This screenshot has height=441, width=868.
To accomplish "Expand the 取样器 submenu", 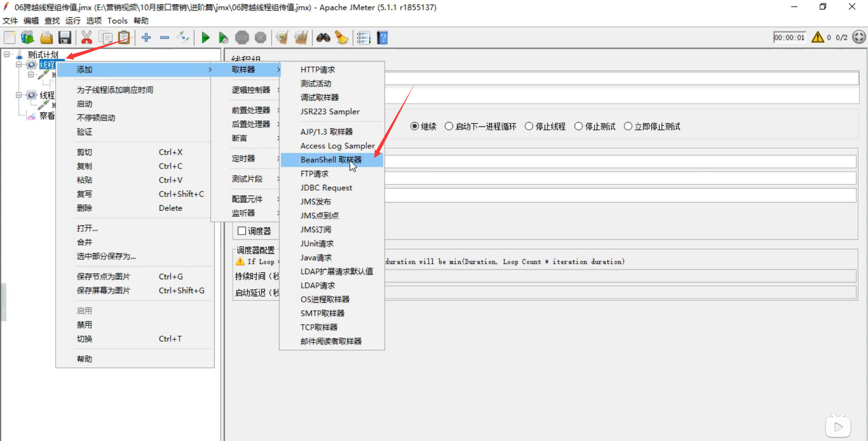I will [245, 70].
